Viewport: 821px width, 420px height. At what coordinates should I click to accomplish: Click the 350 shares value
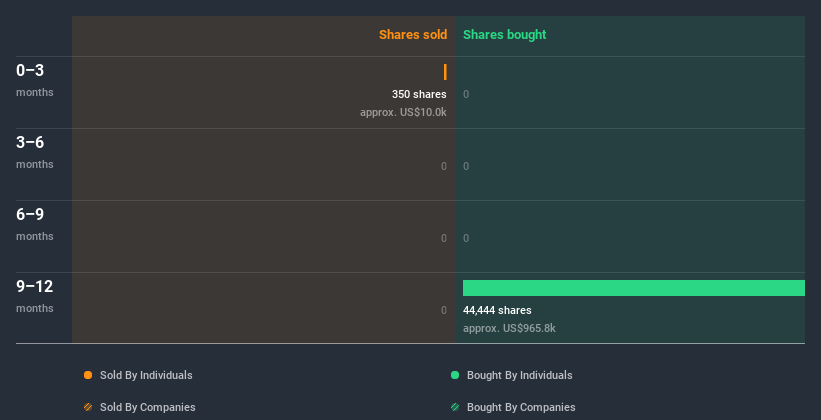point(419,94)
